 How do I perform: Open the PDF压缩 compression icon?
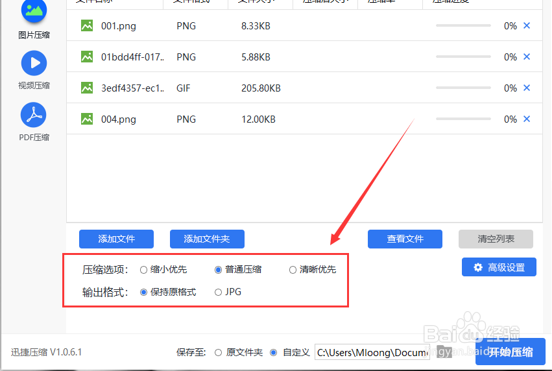(33, 115)
